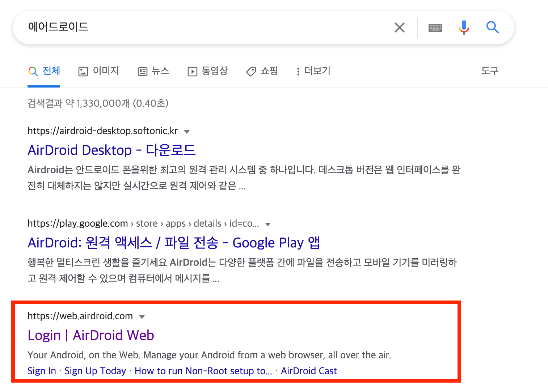This screenshot has width=548, height=392.
Task: Open the on-screen keyboard input tool
Action: coord(435,27)
